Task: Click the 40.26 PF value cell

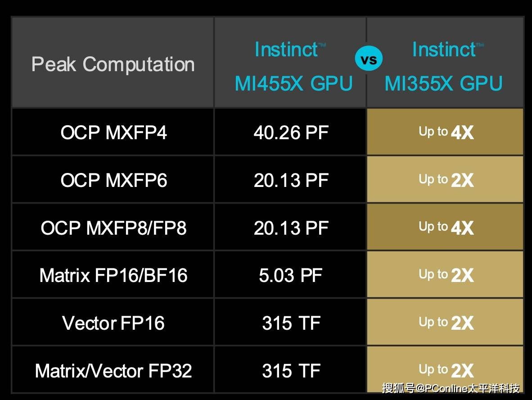Action: [x=290, y=132]
